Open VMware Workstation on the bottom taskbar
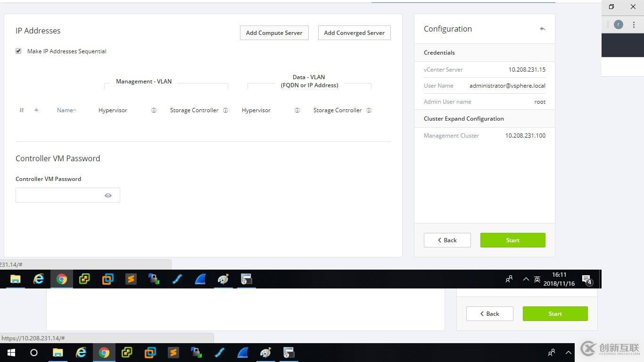The height and width of the screenshot is (362, 644). point(150,353)
